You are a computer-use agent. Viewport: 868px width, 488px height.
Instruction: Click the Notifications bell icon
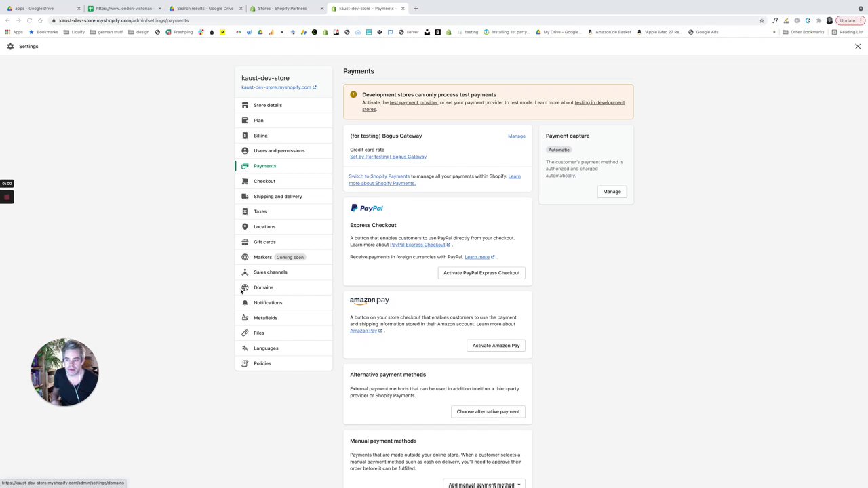[245, 303]
